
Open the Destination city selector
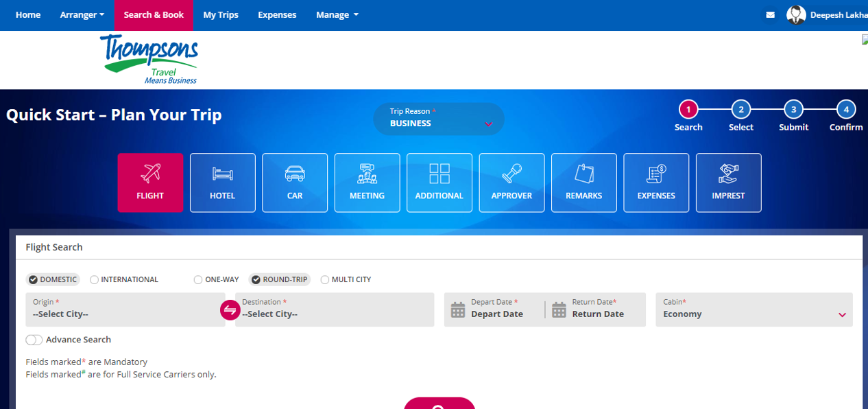(335, 309)
